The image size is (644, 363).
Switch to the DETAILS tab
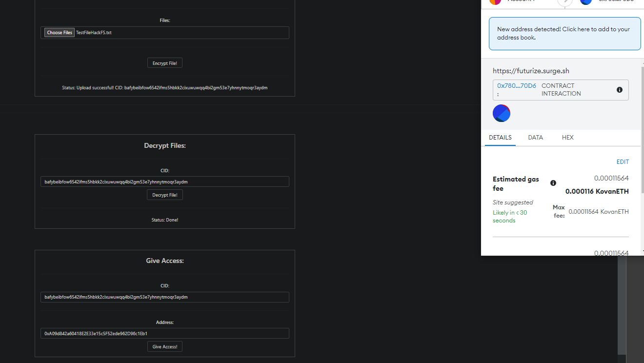[x=500, y=138]
